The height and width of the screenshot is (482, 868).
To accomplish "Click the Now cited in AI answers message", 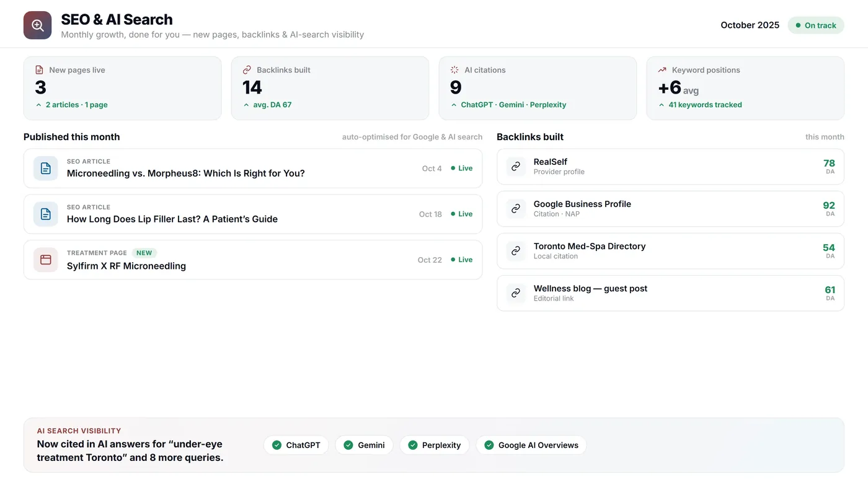I will click(130, 451).
